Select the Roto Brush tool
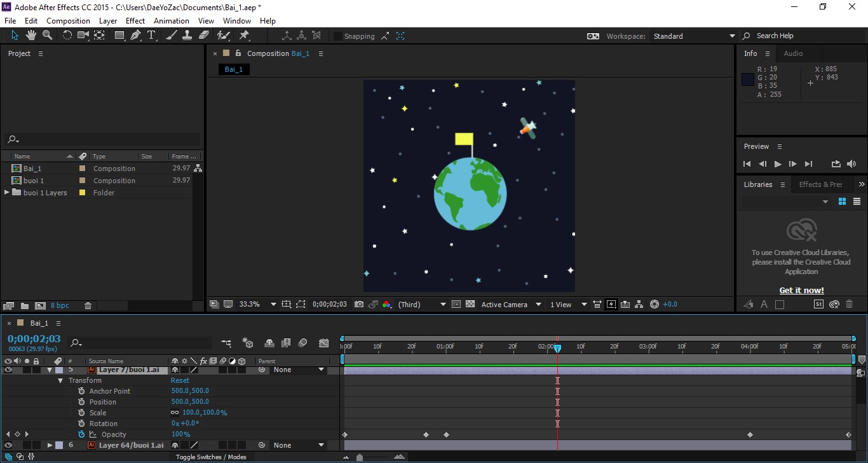The width and height of the screenshot is (868, 463). 224,36
